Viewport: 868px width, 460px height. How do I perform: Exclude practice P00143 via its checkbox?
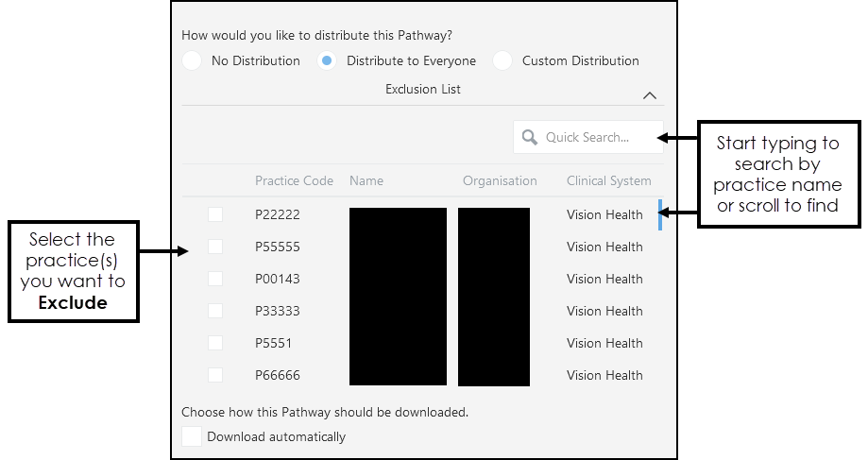[215, 279]
